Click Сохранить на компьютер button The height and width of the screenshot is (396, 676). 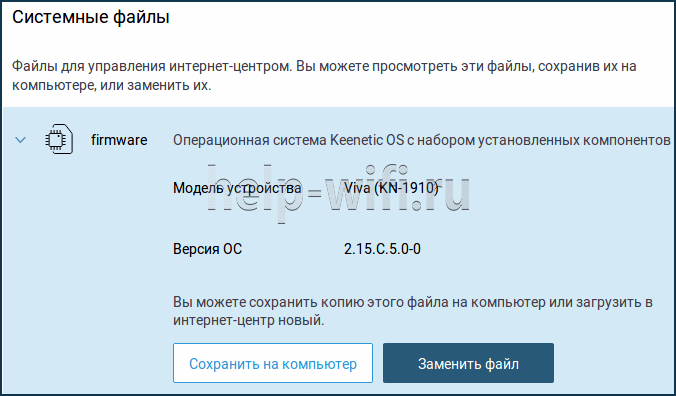point(273,363)
